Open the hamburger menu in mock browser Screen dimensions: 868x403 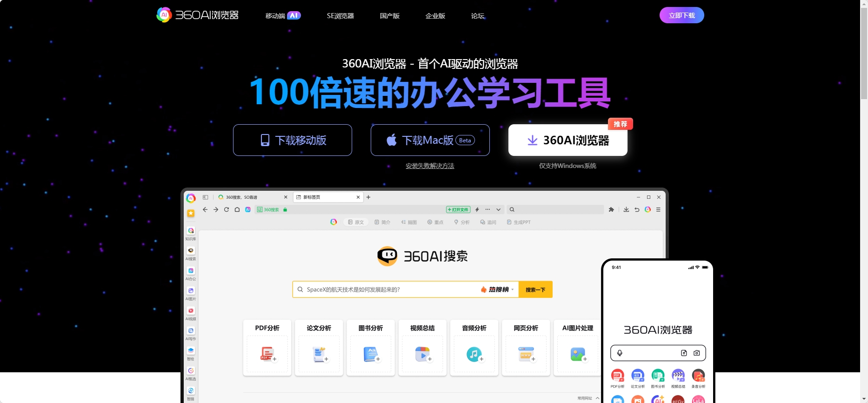[x=658, y=209]
